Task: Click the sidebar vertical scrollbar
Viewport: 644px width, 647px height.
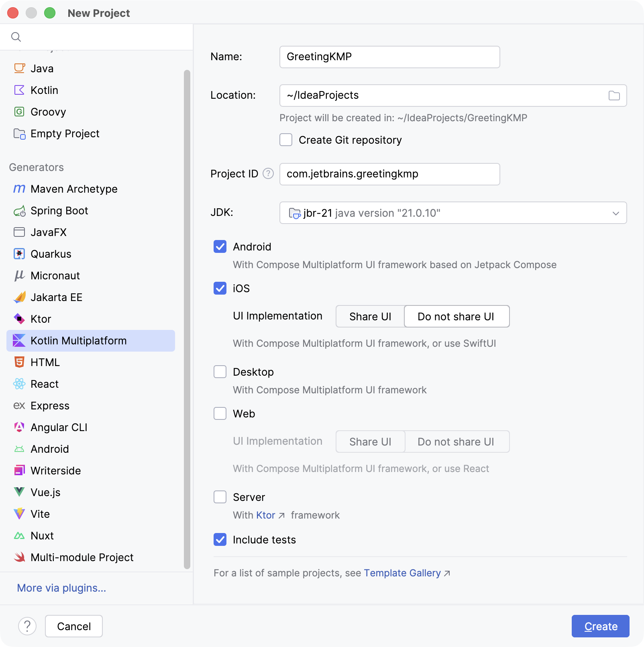Action: click(x=187, y=319)
